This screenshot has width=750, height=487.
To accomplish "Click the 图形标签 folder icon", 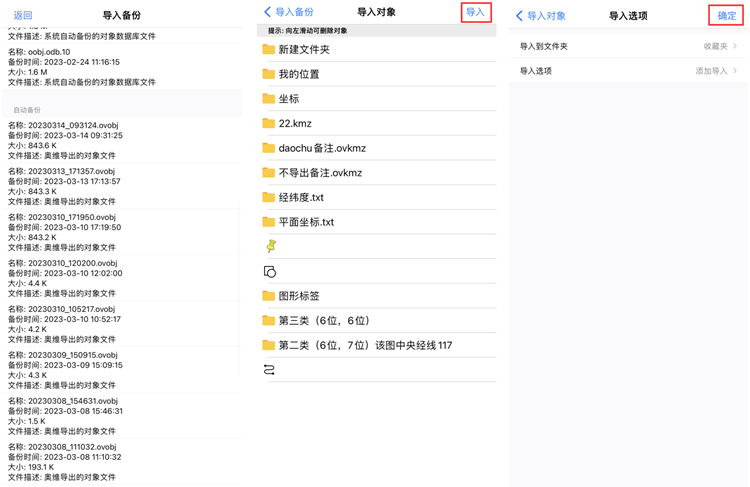I will 269,296.
